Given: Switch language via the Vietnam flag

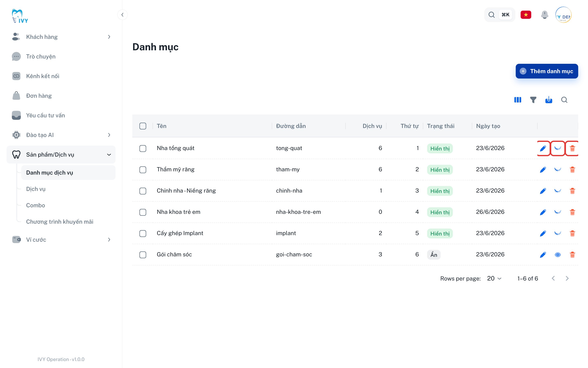Looking at the screenshot, I should pos(526,15).
